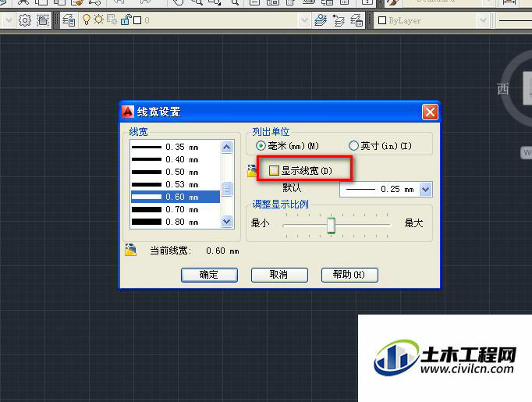Image resolution: width=532 pixels, height=402 pixels.
Task: Click Make Object's Layer Current icon
Action: point(321,20)
